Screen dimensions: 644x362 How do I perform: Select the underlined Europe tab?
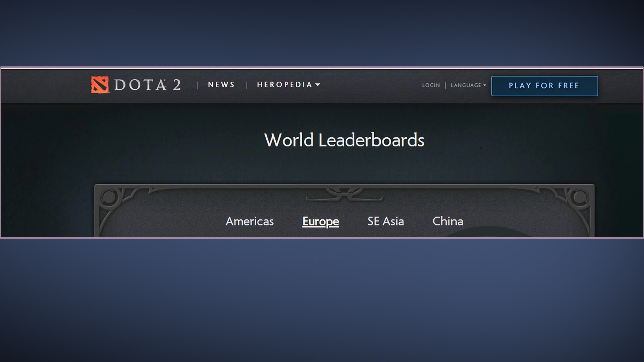320,221
